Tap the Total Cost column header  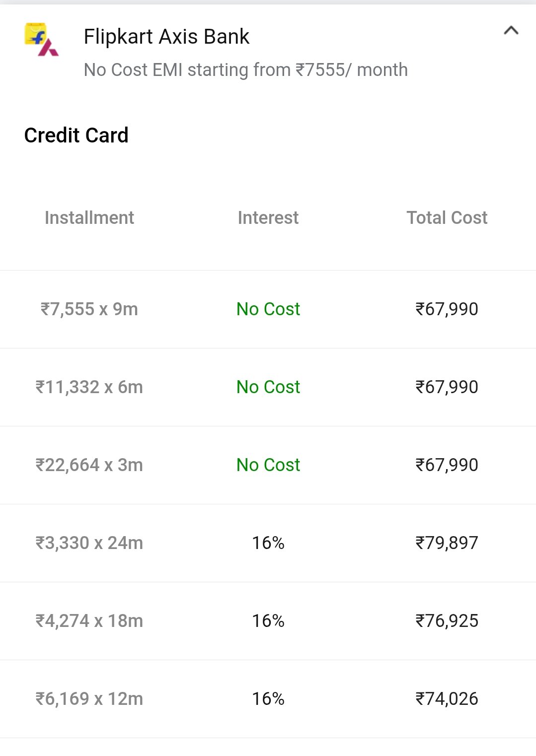447,217
